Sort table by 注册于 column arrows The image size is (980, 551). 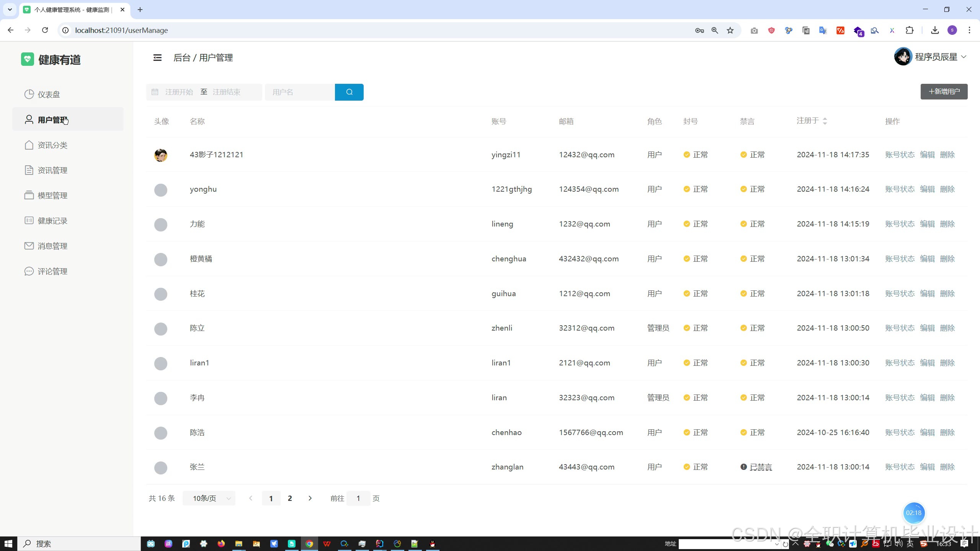pyautogui.click(x=825, y=121)
